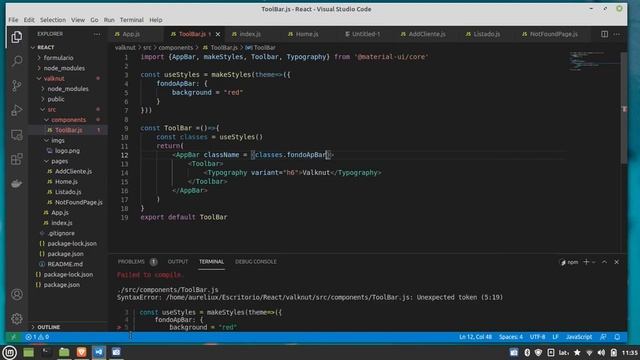Open the Remote Explorer view
This screenshot has height=360, width=640.
click(17, 135)
